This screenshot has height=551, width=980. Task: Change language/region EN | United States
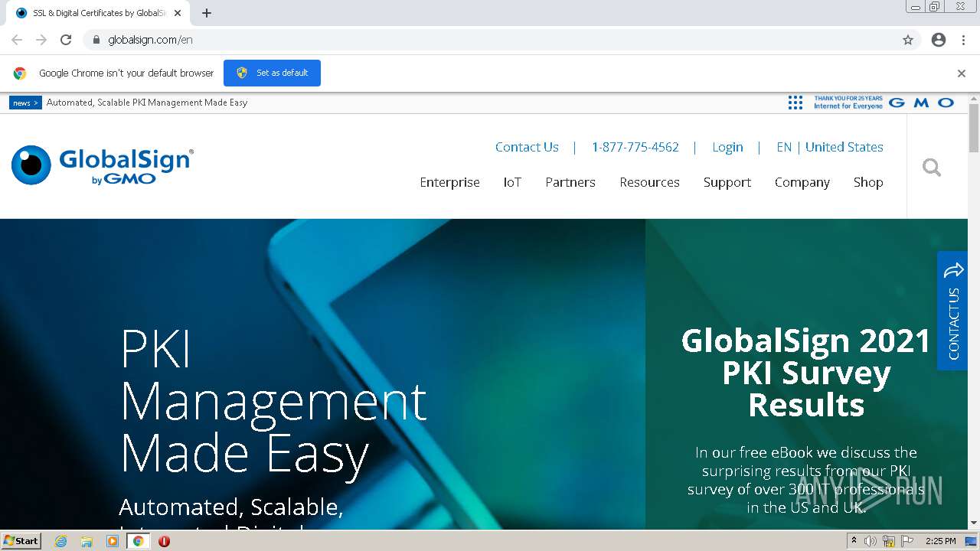click(x=830, y=147)
